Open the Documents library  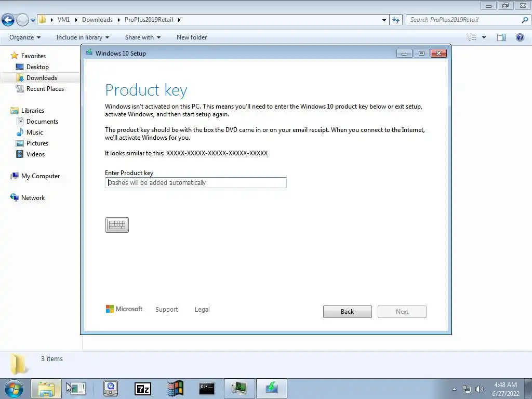pos(42,122)
